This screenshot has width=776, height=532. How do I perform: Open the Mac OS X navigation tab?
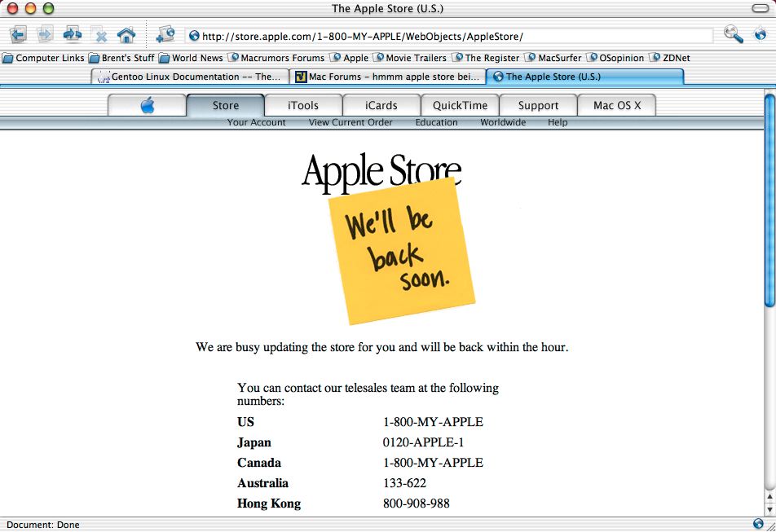coord(616,105)
